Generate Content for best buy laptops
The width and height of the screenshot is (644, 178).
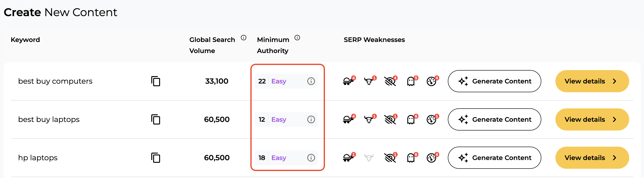494,119
